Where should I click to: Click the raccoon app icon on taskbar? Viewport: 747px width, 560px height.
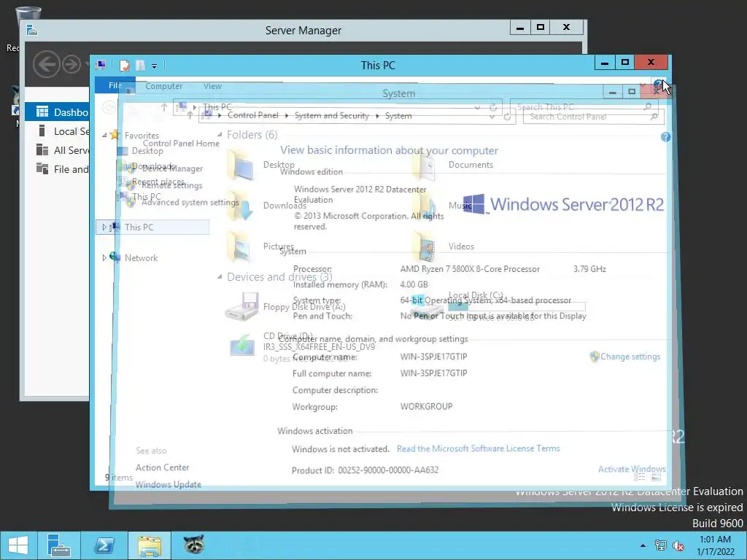tap(194, 544)
